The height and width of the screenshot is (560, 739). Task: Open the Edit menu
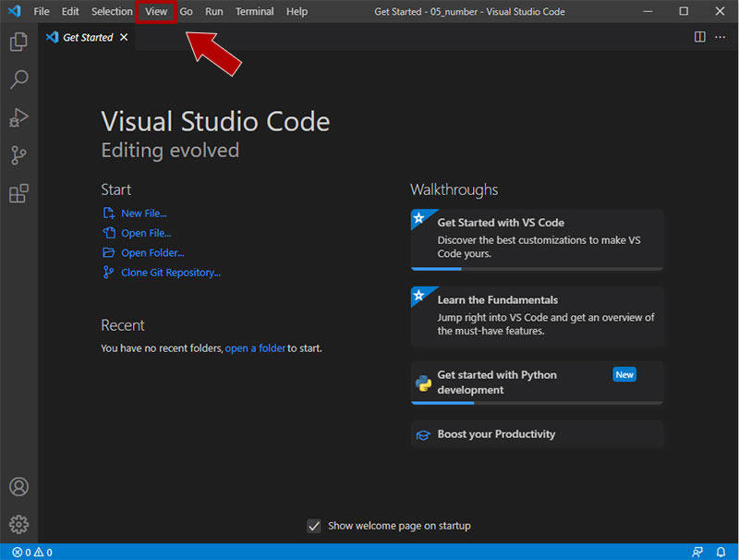[70, 11]
